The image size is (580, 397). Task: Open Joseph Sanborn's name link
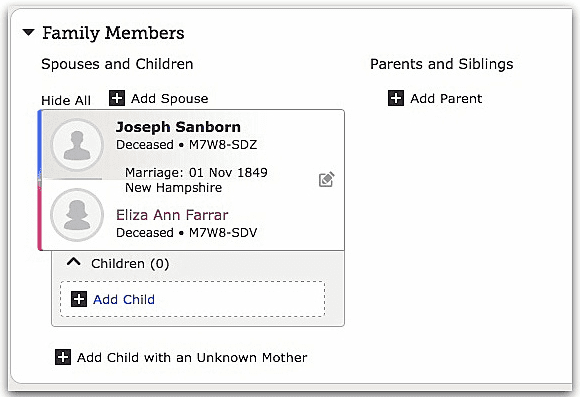tap(178, 127)
